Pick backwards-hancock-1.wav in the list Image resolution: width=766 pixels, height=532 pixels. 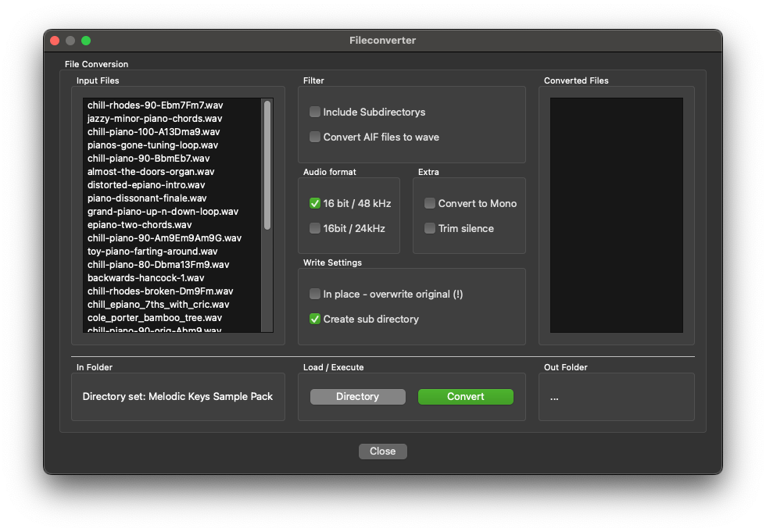click(145, 278)
